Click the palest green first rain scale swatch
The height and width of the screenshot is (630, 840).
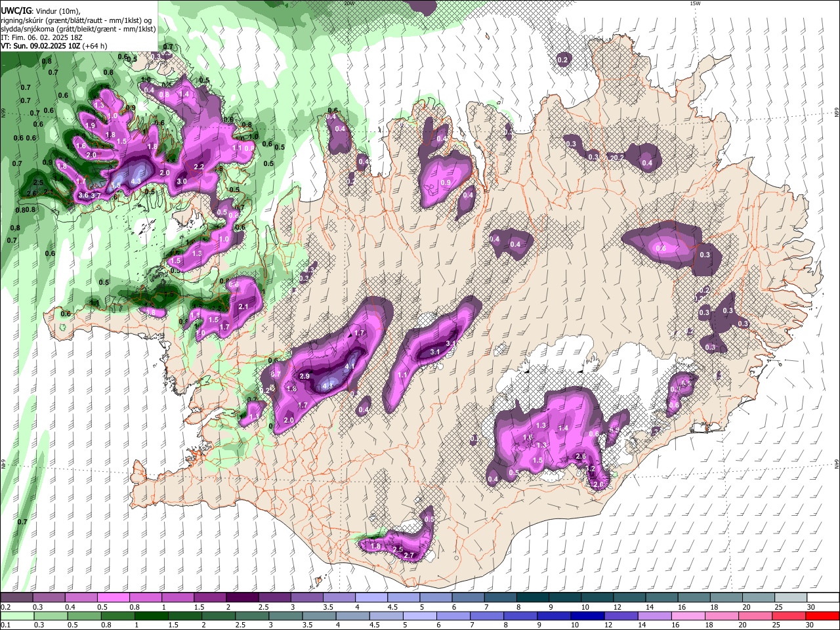point(16,616)
